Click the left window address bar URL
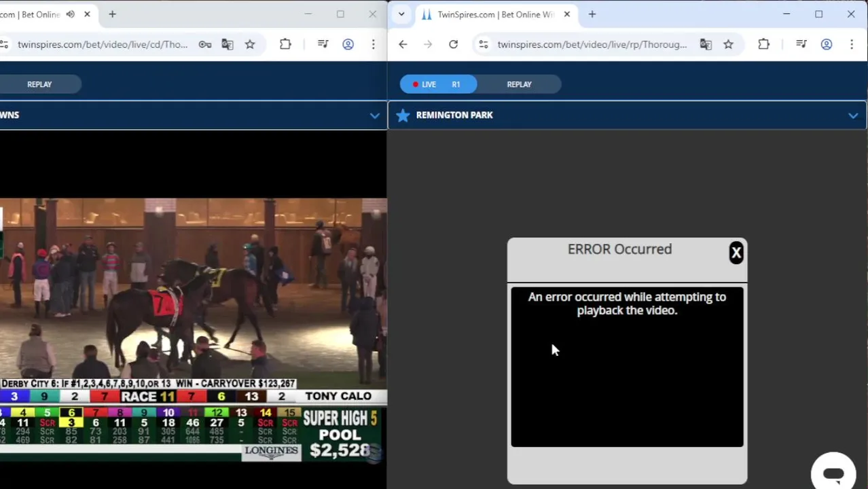Image resolution: width=868 pixels, height=489 pixels. coord(103,44)
